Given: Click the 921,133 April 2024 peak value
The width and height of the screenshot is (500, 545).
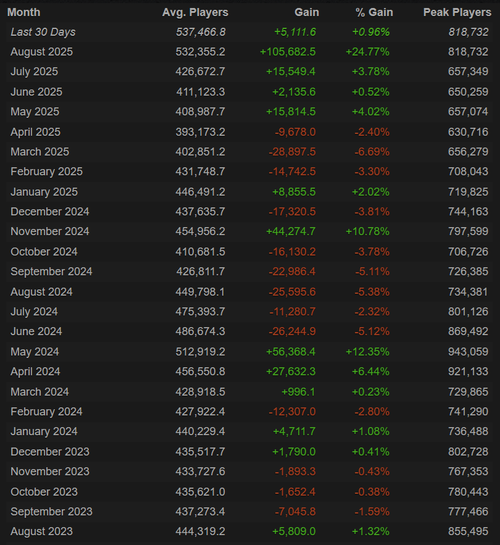Looking at the screenshot, I should [x=468, y=372].
